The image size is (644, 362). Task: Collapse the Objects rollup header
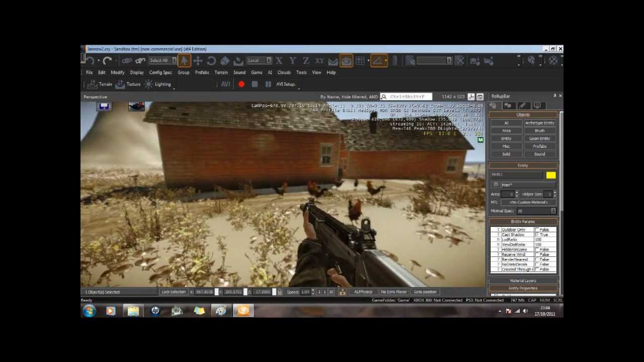(x=523, y=115)
